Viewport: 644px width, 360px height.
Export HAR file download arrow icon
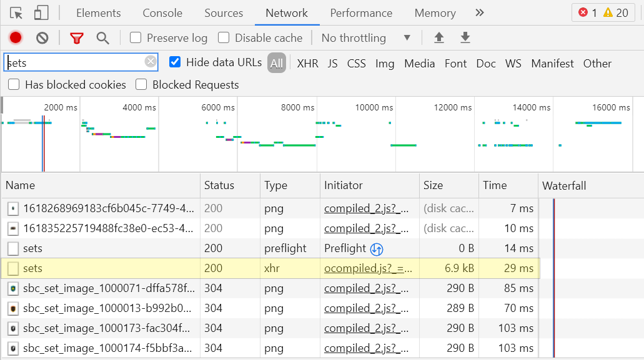tap(465, 37)
